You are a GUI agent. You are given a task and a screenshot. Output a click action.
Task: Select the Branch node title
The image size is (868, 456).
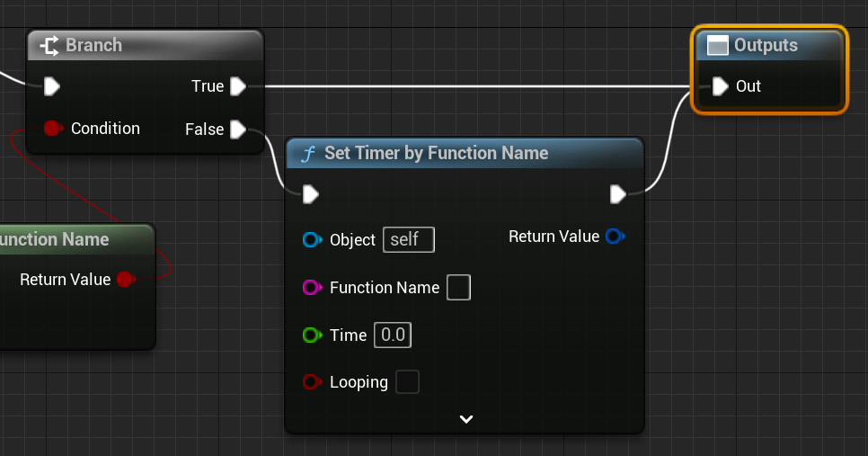coord(93,45)
